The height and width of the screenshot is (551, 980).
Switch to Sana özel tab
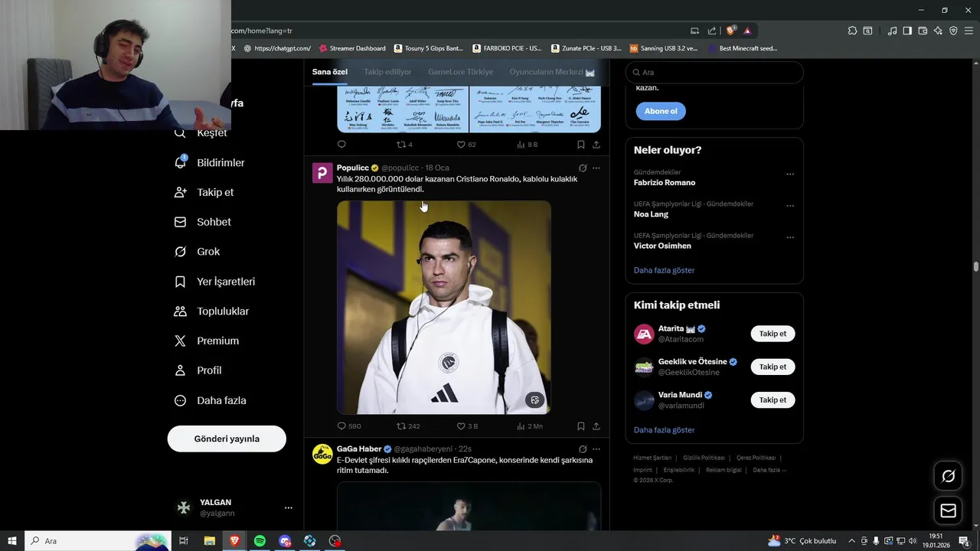(x=329, y=72)
